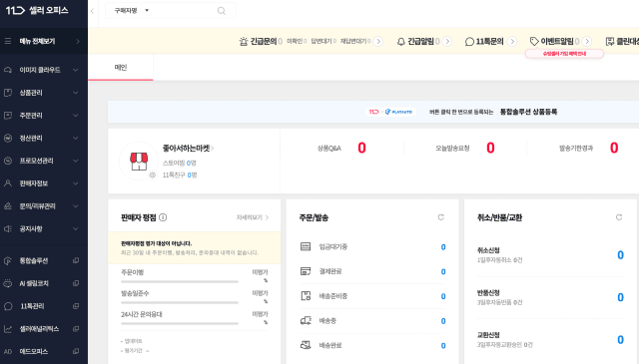The height and width of the screenshot is (364, 639).
Task: Click the speech bubble icon next to 11톡문의
Action: 469,41
